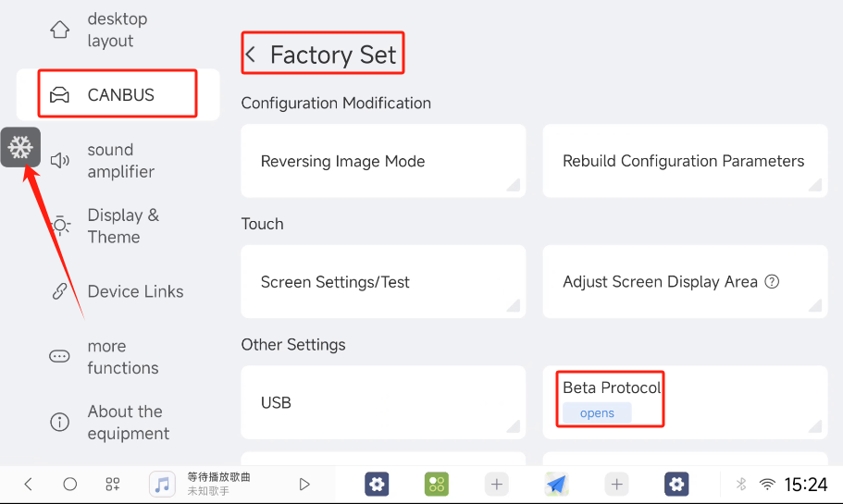Open the green four-dot app icon
Viewport: 843px width, 504px height.
coord(437,485)
